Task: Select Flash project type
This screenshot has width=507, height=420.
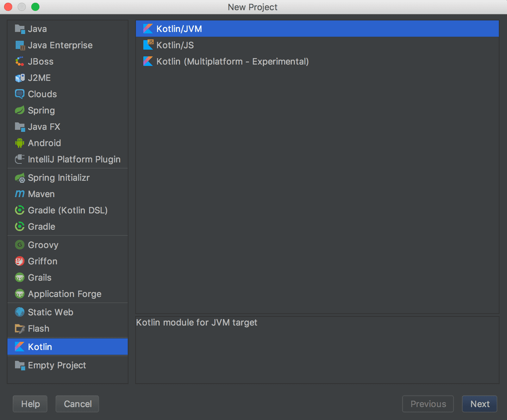Action: tap(39, 328)
